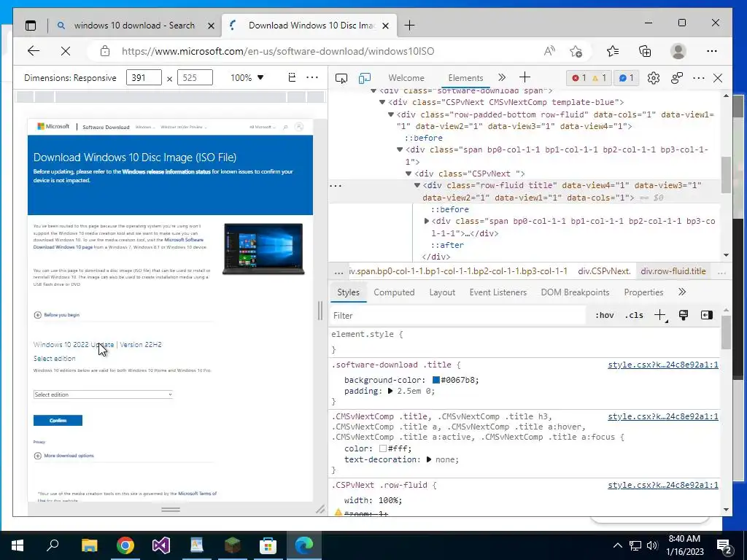This screenshot has width=747, height=560.
Task: Switch to the Elements tab
Action: pos(465,78)
